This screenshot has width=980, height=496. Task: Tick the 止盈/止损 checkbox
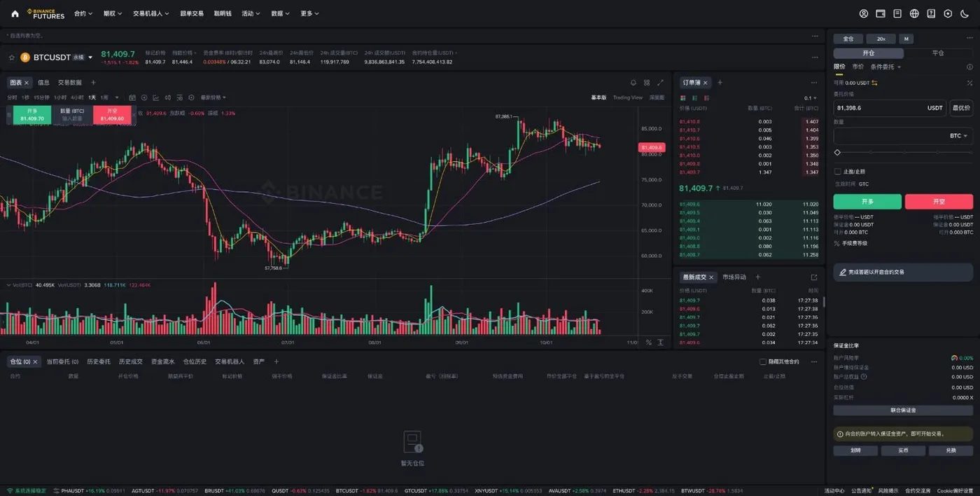(837, 172)
